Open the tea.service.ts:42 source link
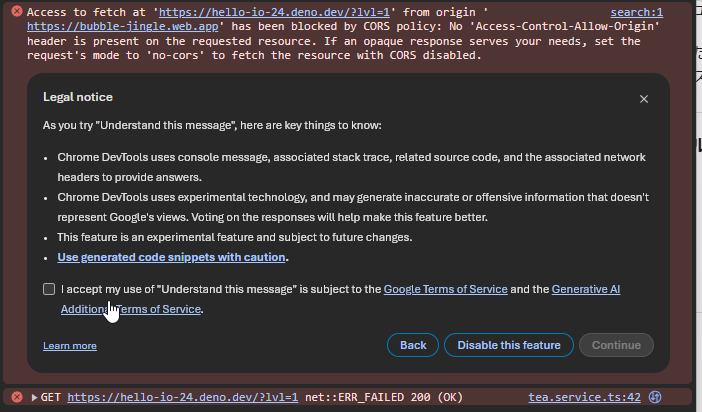 coord(584,398)
